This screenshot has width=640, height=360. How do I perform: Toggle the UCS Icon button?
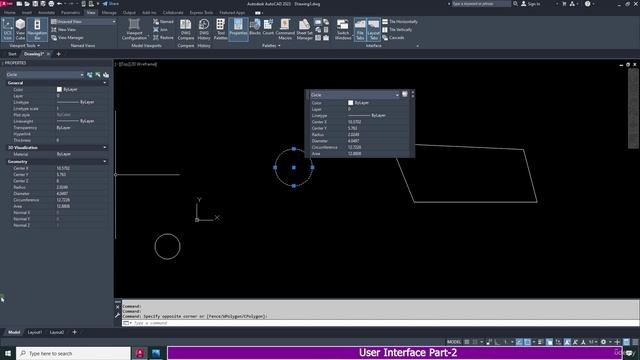(7, 29)
